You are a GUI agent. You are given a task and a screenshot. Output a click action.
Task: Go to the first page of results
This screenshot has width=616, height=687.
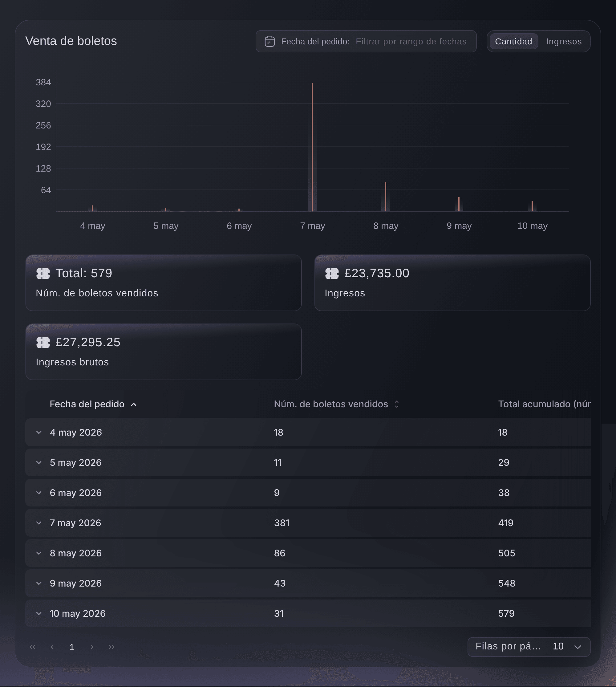32,647
